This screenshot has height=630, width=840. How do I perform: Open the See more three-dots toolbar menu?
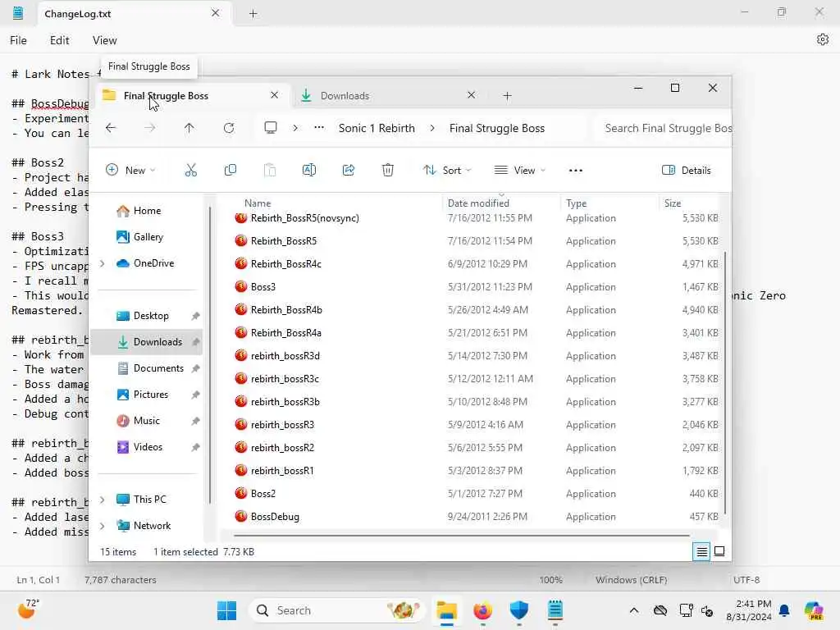pyautogui.click(x=575, y=171)
